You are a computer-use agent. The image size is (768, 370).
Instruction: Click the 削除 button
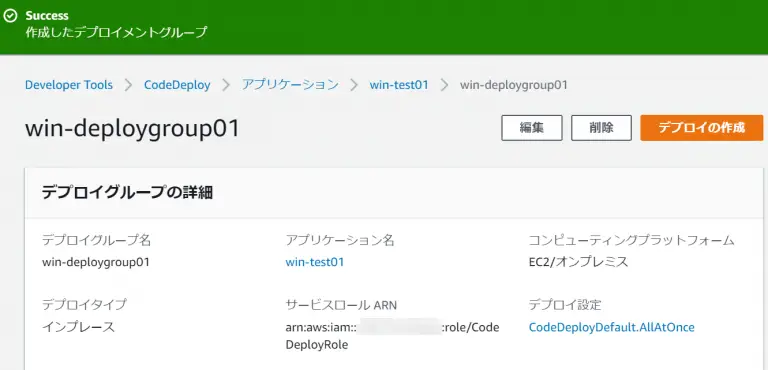601,128
